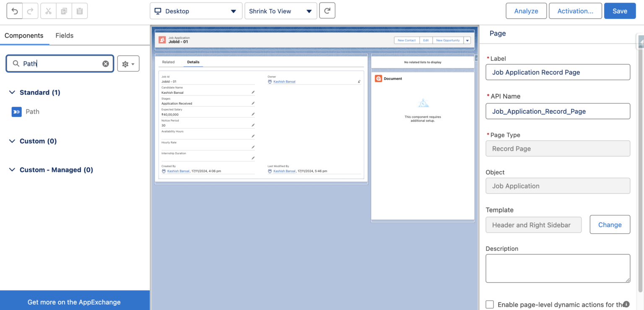Click the Redo icon
This screenshot has height=310, width=644.
pos(30,11)
